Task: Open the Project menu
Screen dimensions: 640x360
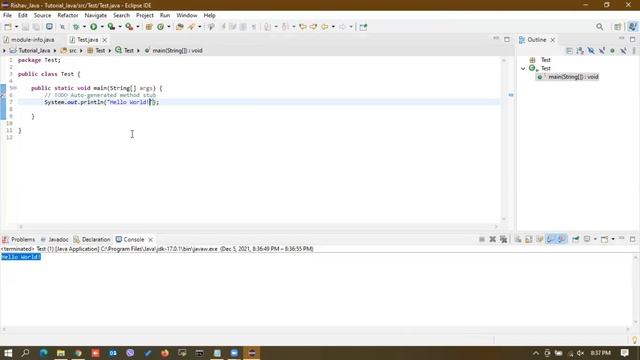Action: [145, 16]
